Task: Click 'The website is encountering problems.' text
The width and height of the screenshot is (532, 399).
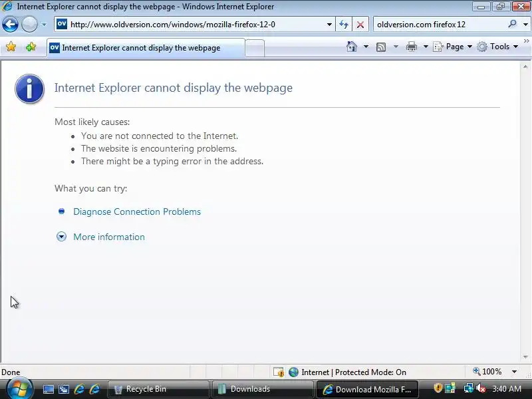Action: click(159, 148)
